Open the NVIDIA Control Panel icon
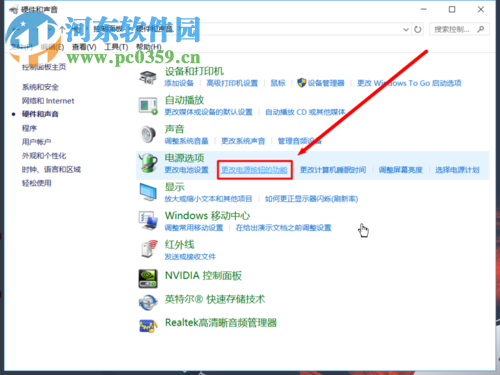 tap(148, 279)
